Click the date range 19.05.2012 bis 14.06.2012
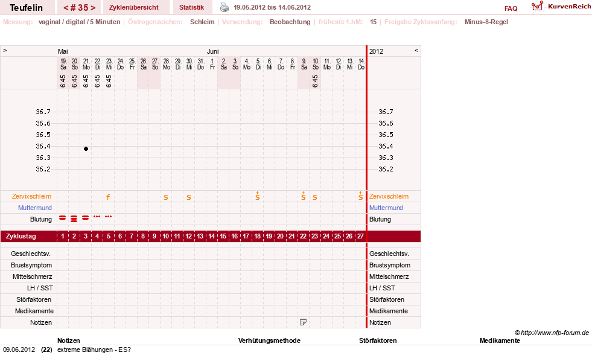 pyautogui.click(x=272, y=7)
